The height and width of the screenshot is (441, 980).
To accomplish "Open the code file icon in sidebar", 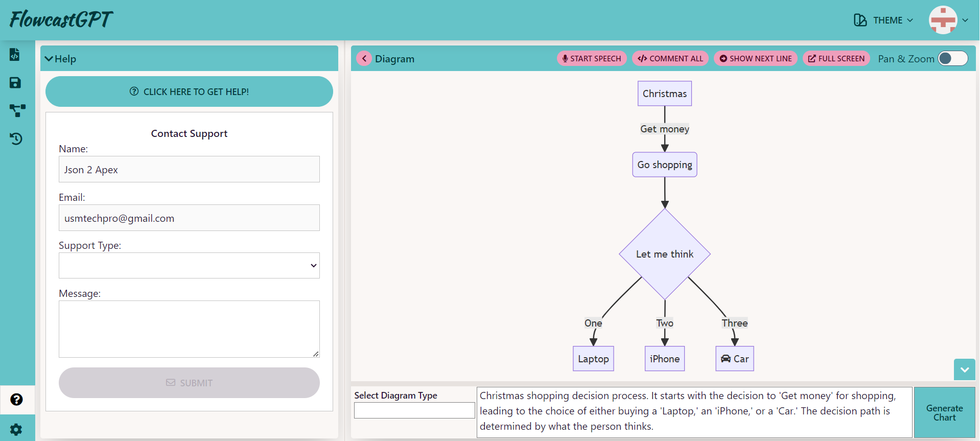I will coord(15,55).
